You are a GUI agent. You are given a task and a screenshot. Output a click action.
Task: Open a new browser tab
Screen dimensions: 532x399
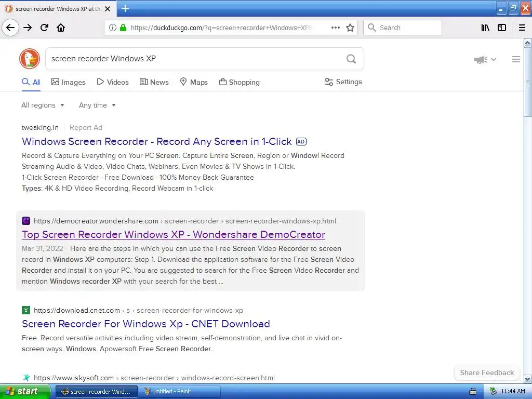(x=125, y=8)
